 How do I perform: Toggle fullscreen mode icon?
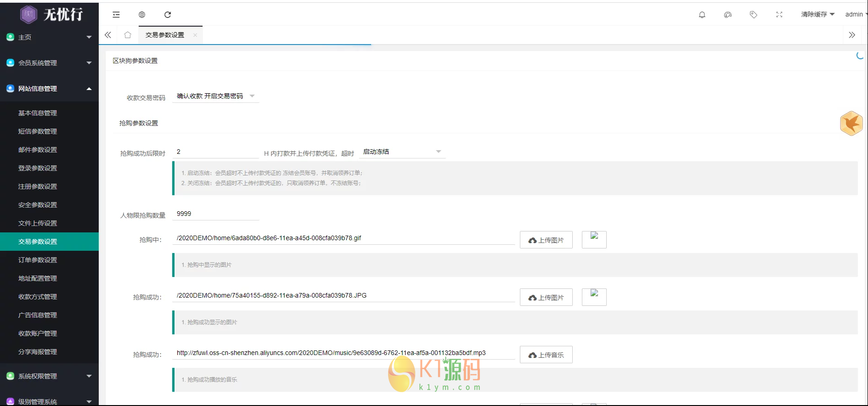point(779,15)
